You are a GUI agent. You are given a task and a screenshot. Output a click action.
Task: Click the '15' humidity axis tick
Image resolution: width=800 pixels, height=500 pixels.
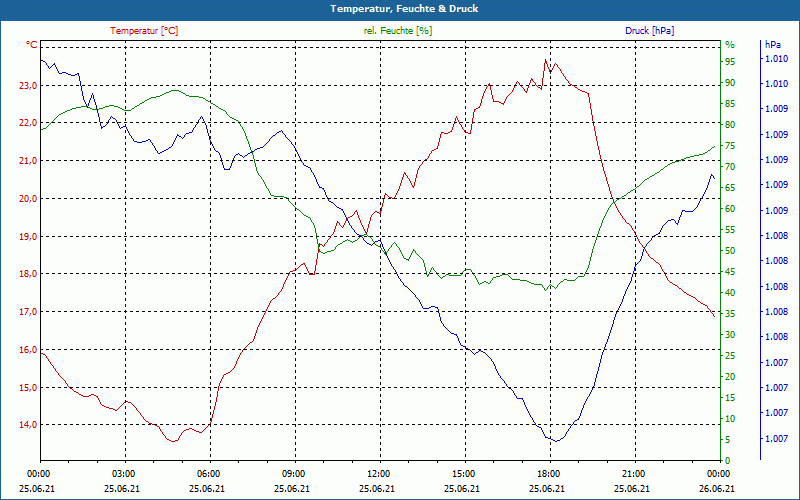(x=730, y=397)
